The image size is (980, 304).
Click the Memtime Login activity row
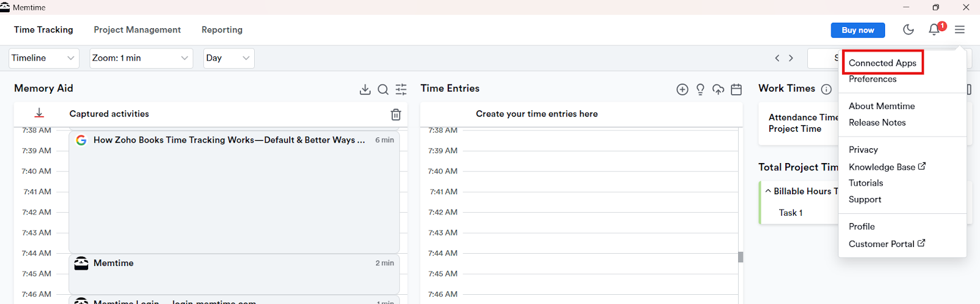pyautogui.click(x=234, y=300)
